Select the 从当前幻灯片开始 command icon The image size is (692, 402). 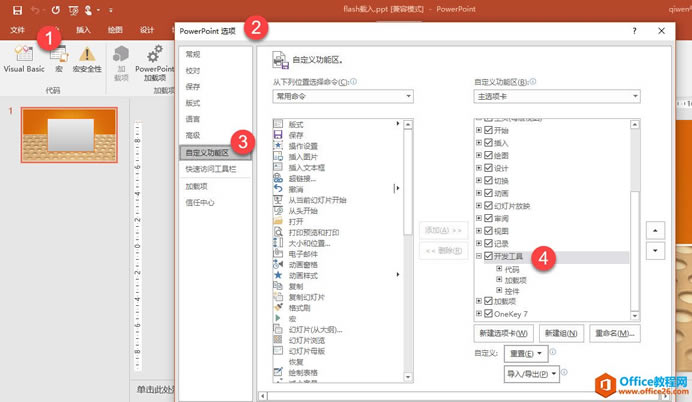click(278, 199)
